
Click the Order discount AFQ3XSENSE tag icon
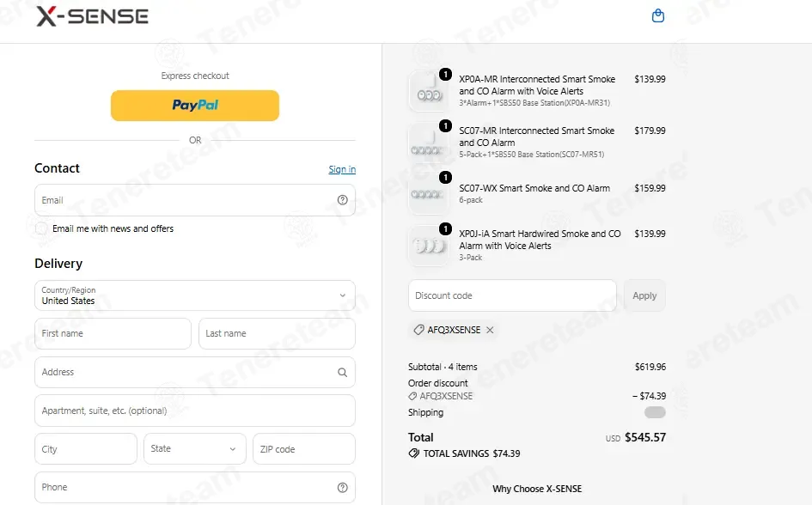412,396
